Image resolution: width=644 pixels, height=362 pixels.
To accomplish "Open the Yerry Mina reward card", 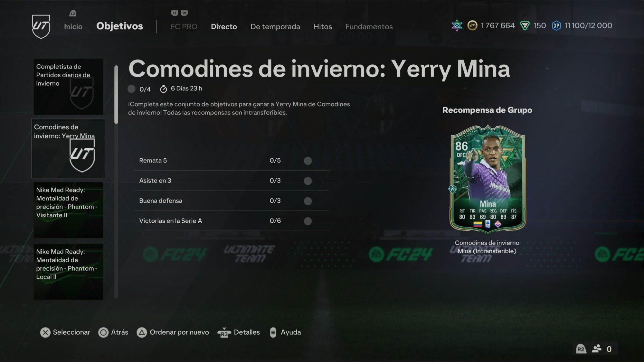I will coord(488,179).
